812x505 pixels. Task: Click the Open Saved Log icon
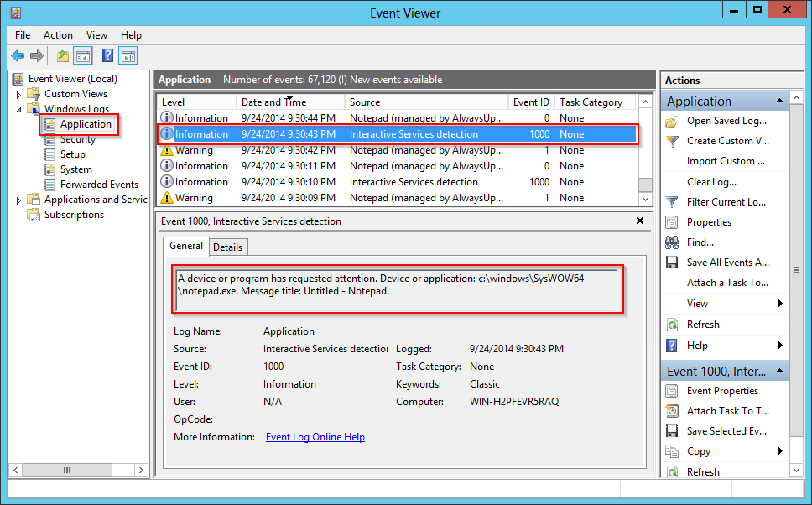pyautogui.click(x=672, y=121)
